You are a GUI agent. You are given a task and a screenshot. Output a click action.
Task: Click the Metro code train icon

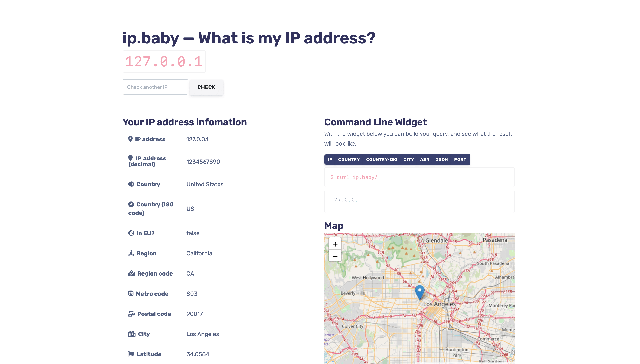[x=131, y=294]
